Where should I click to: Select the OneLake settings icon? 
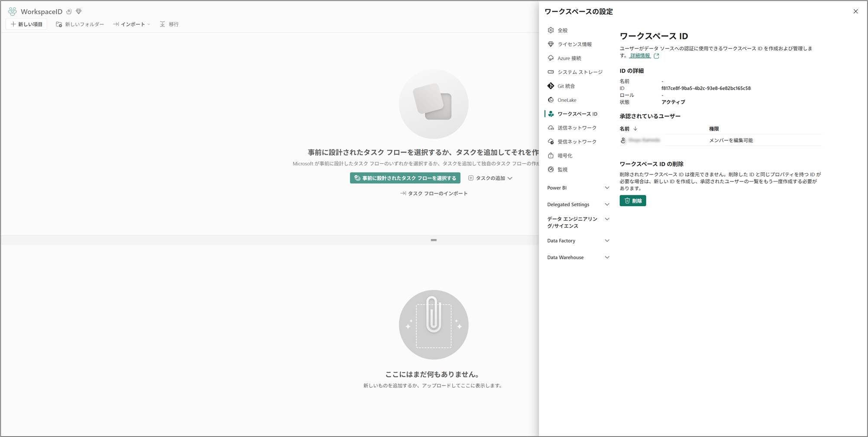(x=551, y=100)
